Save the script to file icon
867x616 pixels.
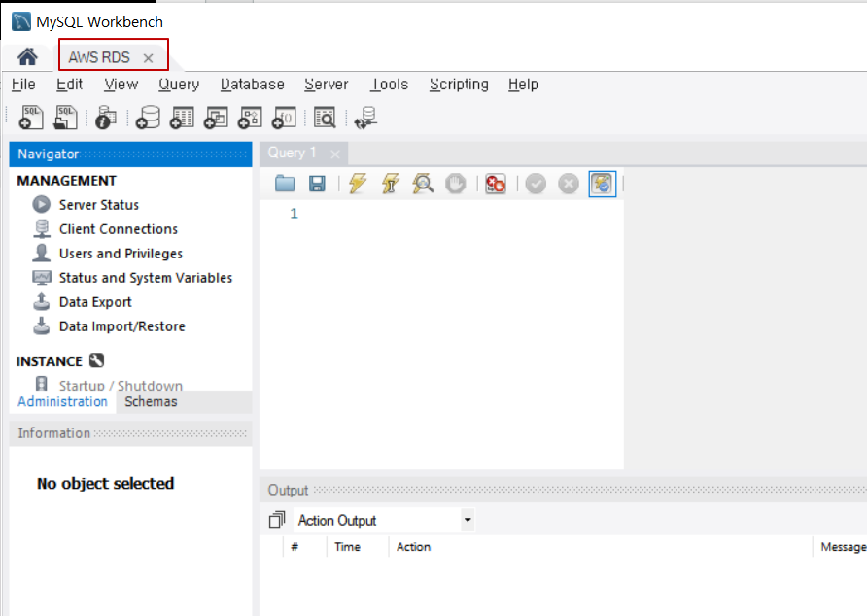point(317,183)
